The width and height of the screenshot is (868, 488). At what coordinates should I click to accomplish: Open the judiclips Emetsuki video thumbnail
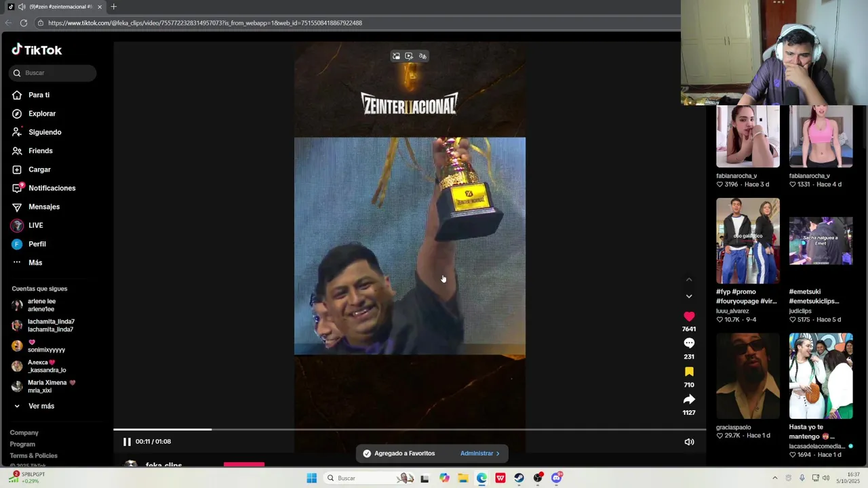[x=821, y=241]
